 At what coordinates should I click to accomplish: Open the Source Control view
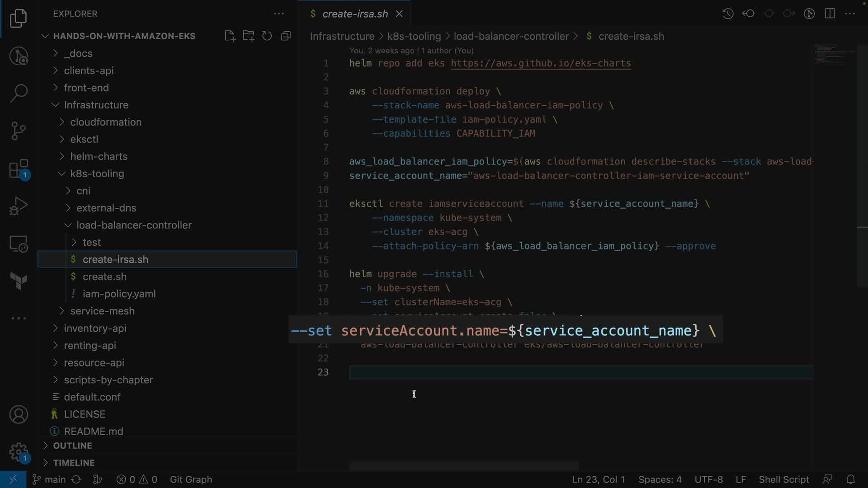tap(19, 131)
